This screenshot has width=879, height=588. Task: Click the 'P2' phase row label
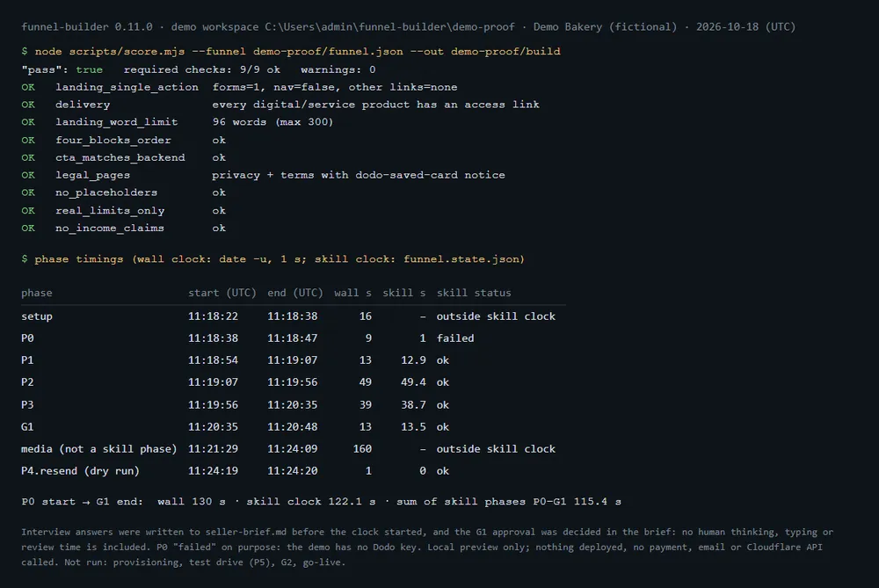(27, 382)
